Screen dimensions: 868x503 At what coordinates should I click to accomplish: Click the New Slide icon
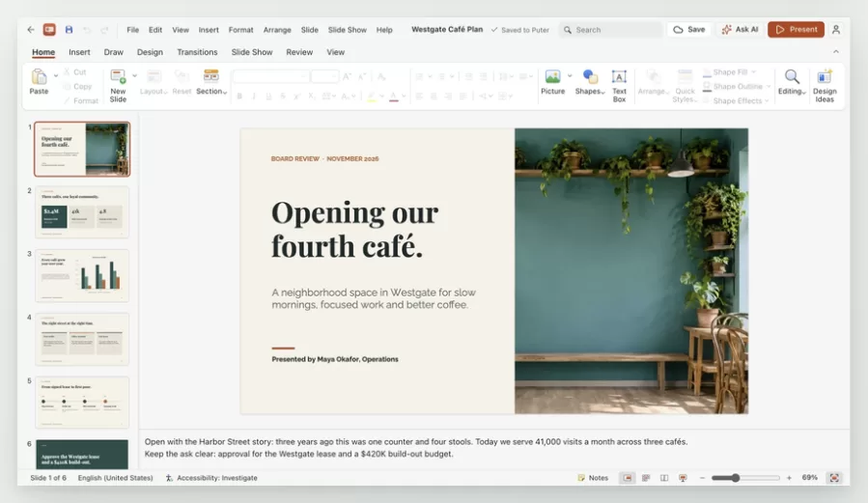[x=118, y=76]
